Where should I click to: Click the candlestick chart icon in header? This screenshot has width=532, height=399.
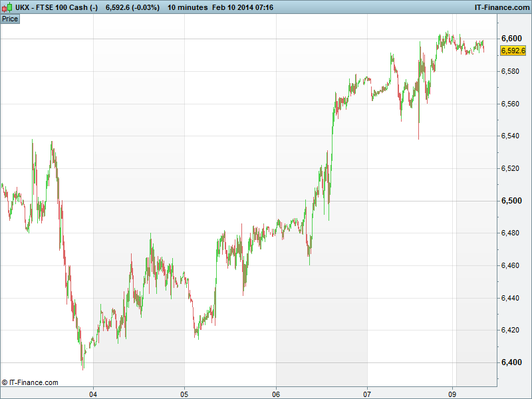point(7,7)
